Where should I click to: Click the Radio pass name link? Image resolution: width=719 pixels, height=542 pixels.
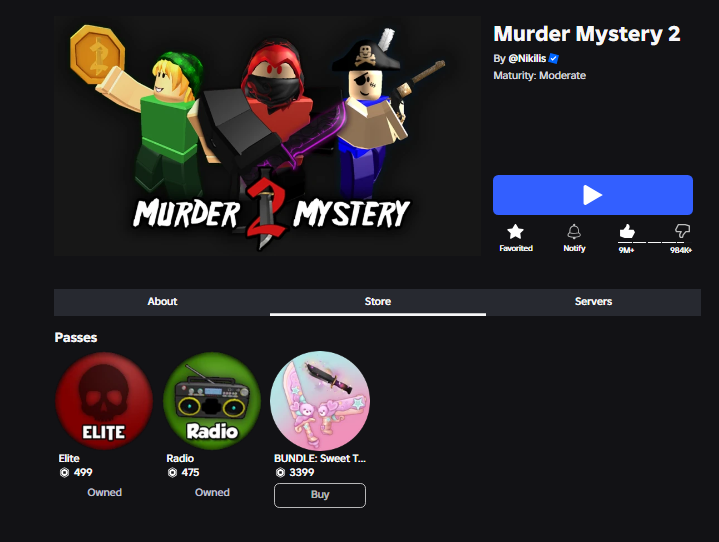[x=180, y=459]
